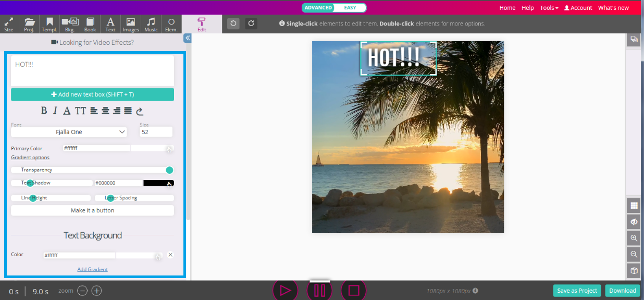Apply italic formatting to text
This screenshot has height=300, width=644.
55,111
